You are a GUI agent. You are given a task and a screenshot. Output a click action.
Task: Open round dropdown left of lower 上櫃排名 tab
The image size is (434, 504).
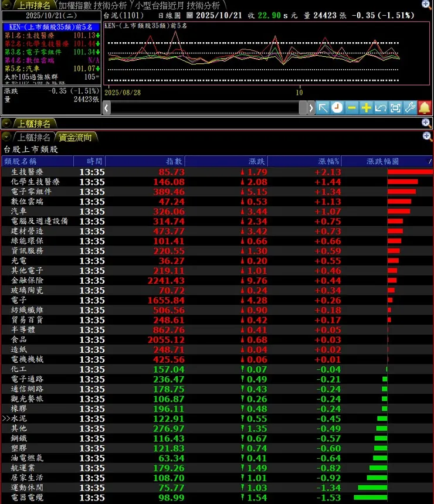(6, 137)
